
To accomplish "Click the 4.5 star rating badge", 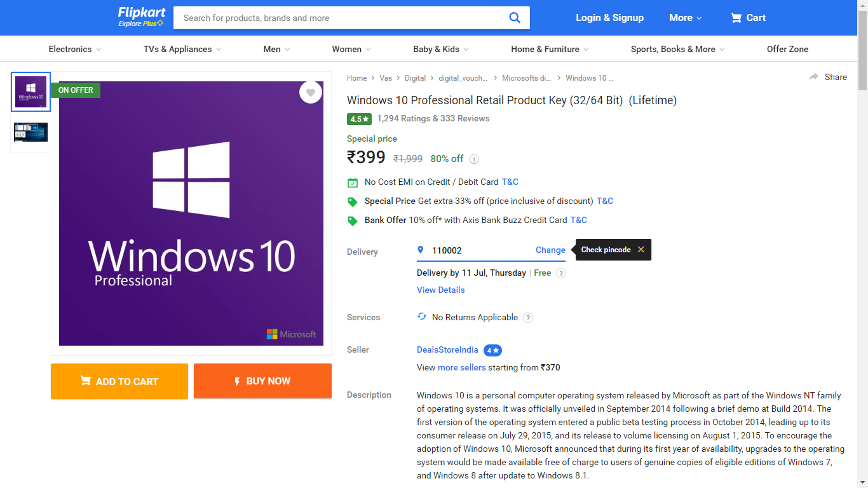I will pyautogui.click(x=359, y=119).
